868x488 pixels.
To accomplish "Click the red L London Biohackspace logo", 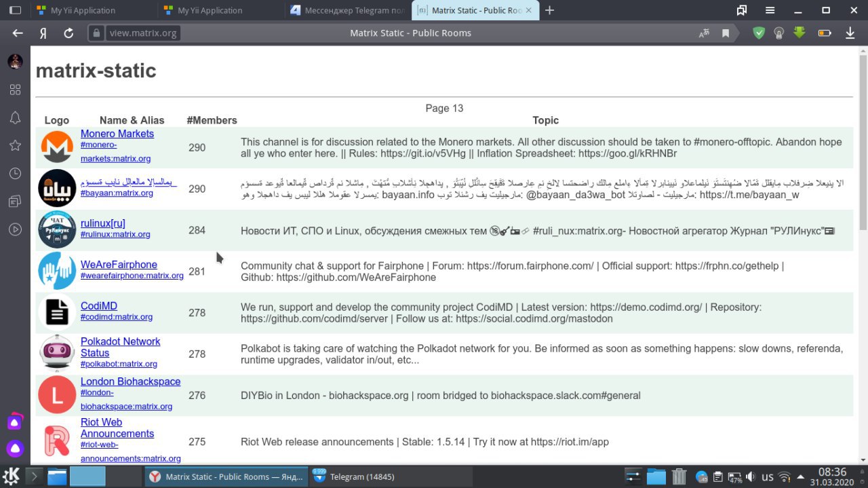I will click(x=57, y=395).
